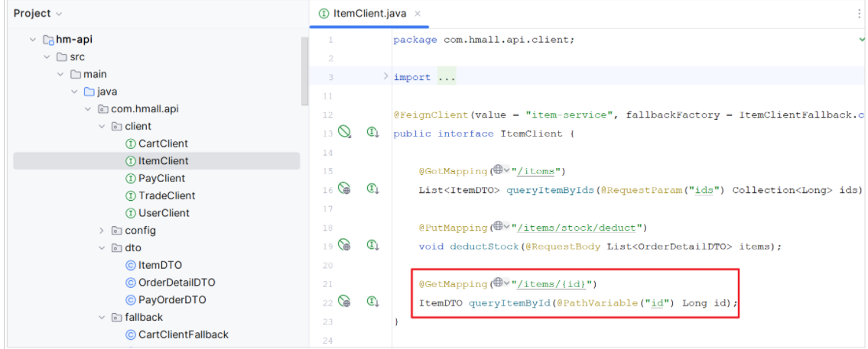The image size is (868, 349).
Task: Collapse the hm-api module node
Action: tap(33, 40)
